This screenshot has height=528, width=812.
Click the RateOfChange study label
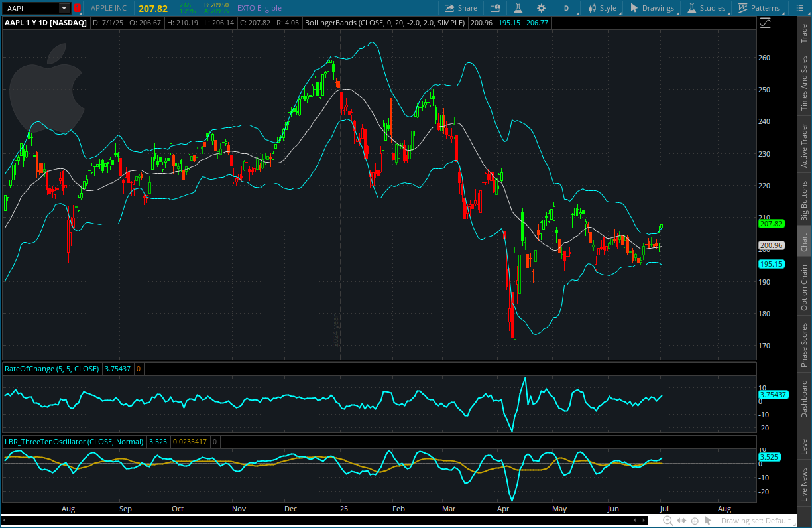(52, 369)
